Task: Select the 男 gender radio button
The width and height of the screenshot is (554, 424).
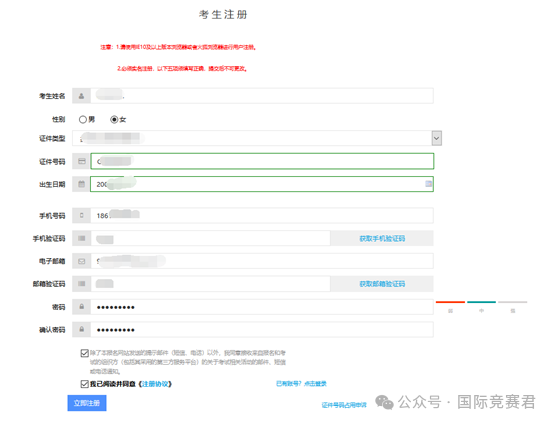Action: (x=83, y=119)
